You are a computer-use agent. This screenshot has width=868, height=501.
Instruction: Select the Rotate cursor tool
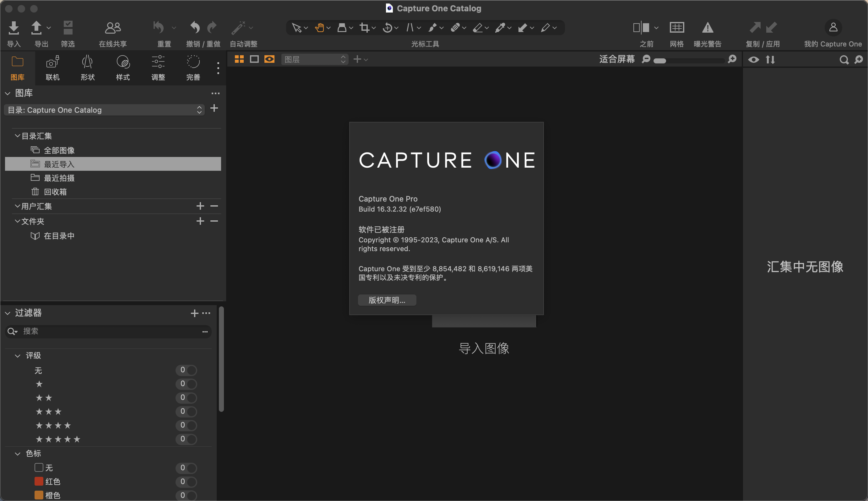pos(388,28)
